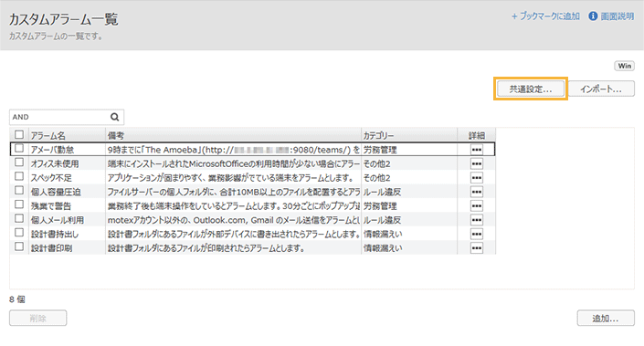Click remark mentioning Outlook.com, Gmail

(233, 220)
